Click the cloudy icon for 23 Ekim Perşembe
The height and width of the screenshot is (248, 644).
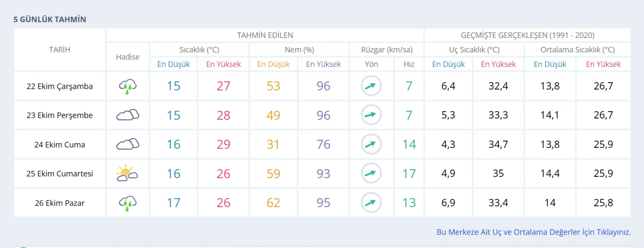click(128, 115)
